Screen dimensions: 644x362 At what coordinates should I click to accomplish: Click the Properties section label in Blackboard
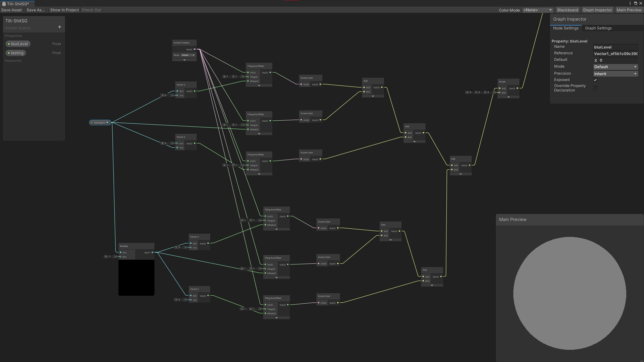click(13, 36)
